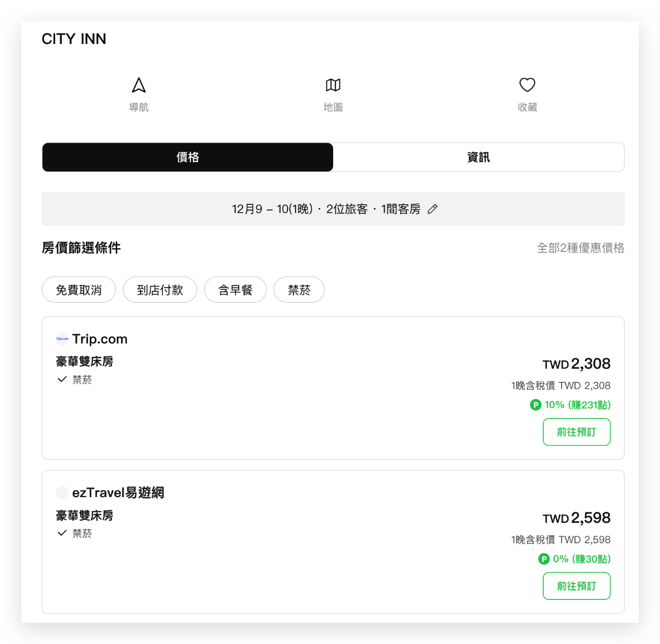Open the 地圖 map icon
Image resolution: width=660 pixels, height=644 pixels.
point(333,85)
